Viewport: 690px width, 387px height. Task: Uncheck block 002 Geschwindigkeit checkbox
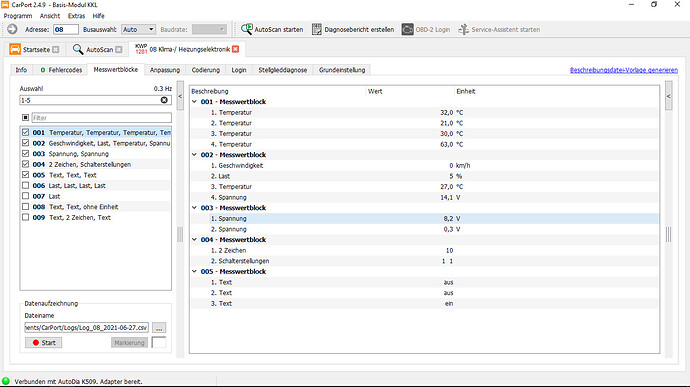(26, 143)
